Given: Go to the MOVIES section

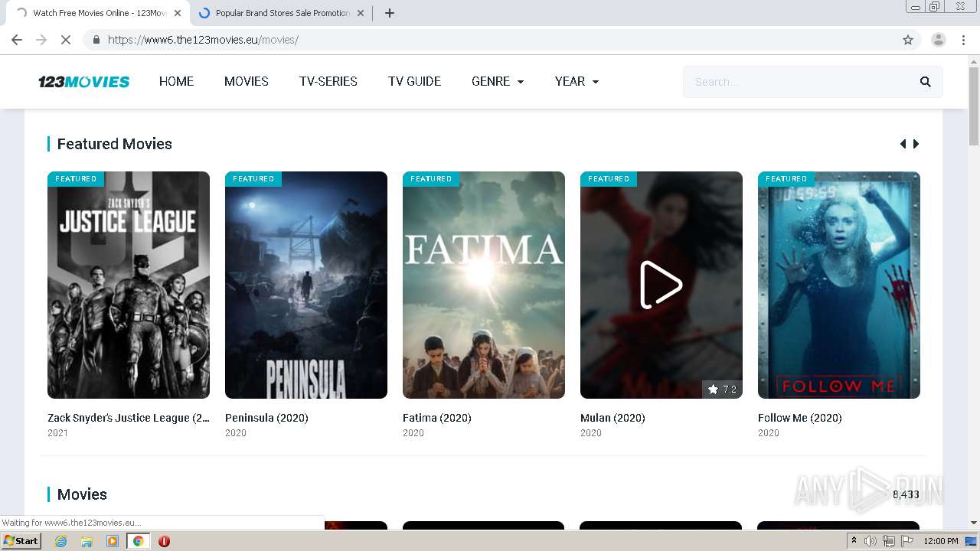Looking at the screenshot, I should click(246, 81).
